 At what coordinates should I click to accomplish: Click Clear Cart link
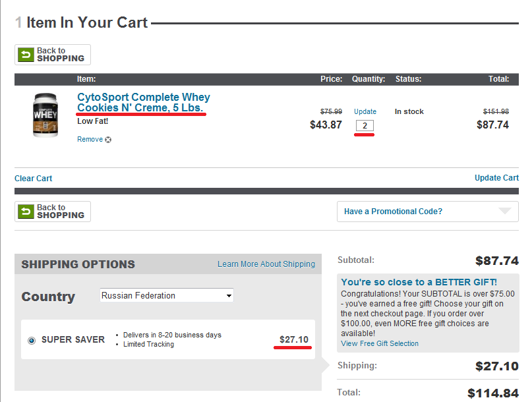pyautogui.click(x=34, y=179)
